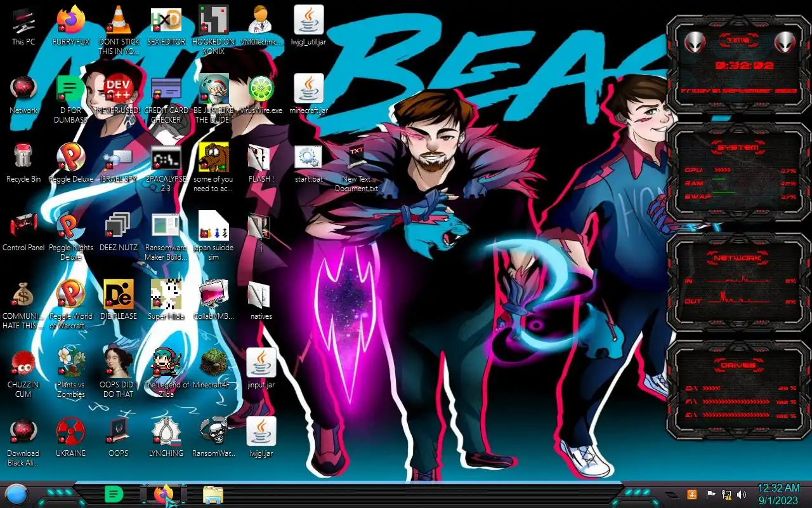The height and width of the screenshot is (508, 812).
Task: Select the natives folder
Action: tap(261, 300)
